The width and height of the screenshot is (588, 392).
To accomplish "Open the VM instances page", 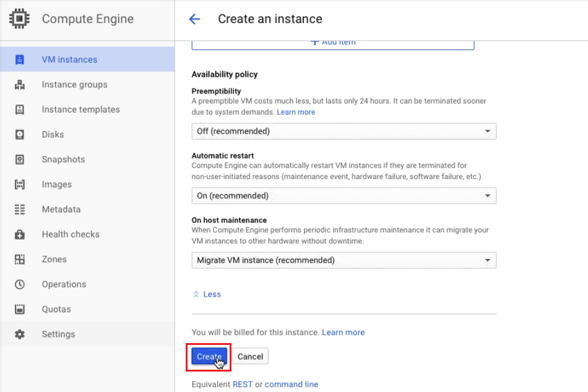I will [x=87, y=59].
